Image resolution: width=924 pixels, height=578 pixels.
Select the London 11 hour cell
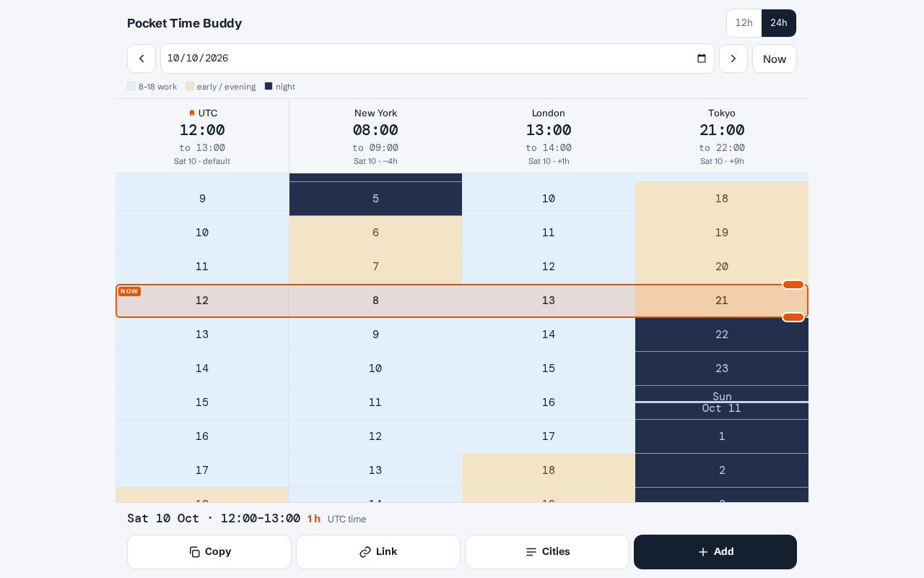click(549, 233)
